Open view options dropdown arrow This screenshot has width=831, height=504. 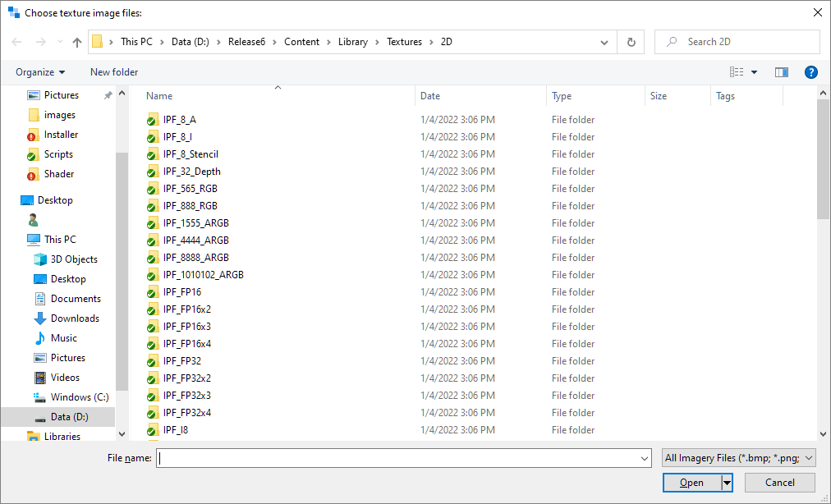point(754,72)
